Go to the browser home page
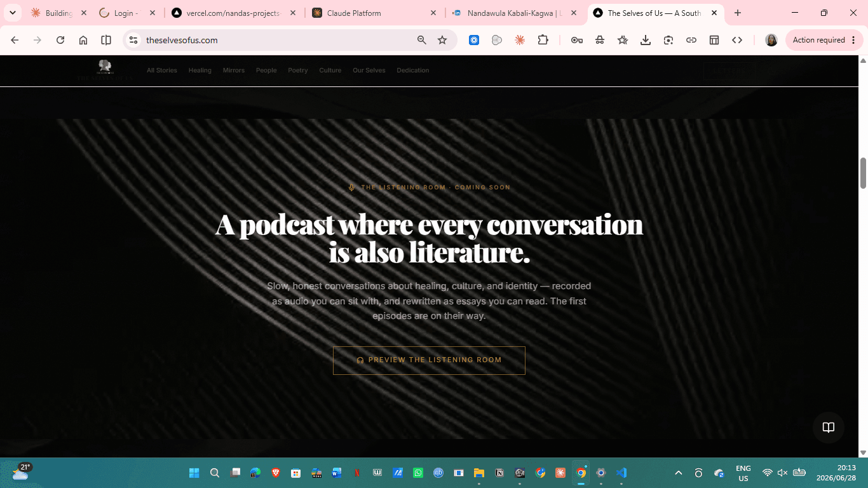The width and height of the screenshot is (868, 488). point(83,40)
